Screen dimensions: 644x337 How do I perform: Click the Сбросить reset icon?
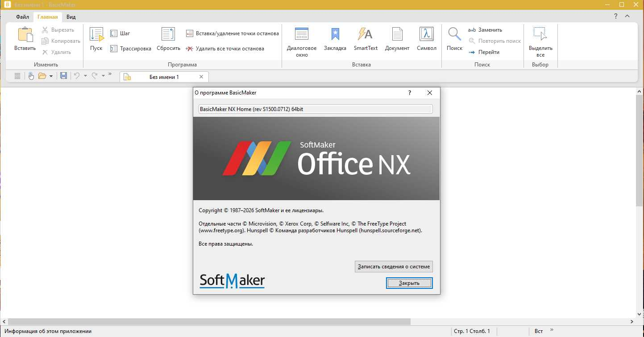coord(168,34)
